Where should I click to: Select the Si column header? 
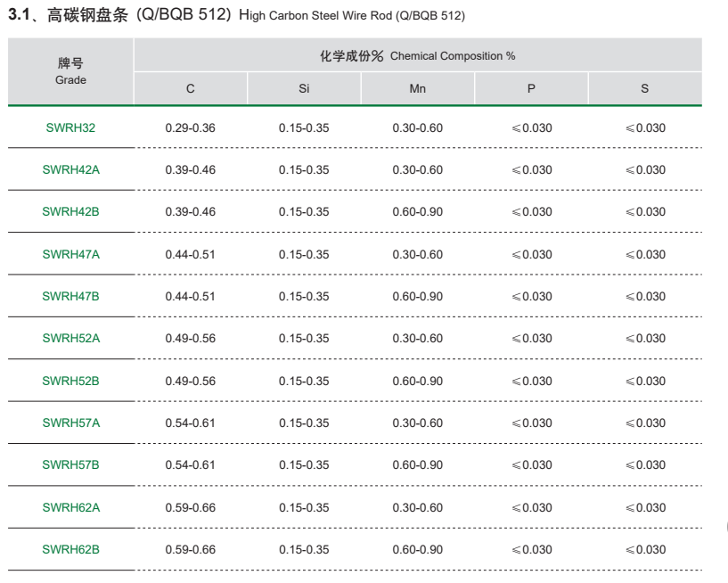point(304,89)
